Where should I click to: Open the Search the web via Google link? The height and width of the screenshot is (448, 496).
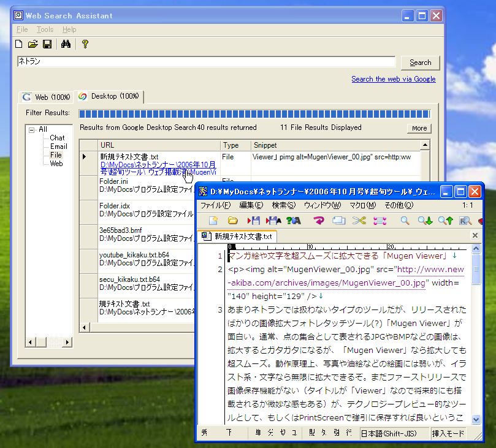coord(394,79)
